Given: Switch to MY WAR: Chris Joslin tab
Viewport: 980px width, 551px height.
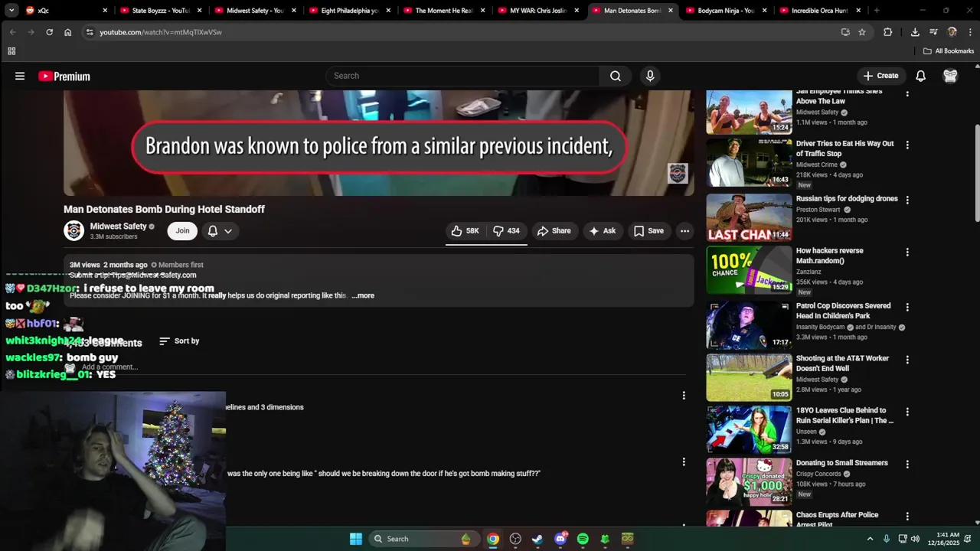Looking at the screenshot, I should pos(539,11).
